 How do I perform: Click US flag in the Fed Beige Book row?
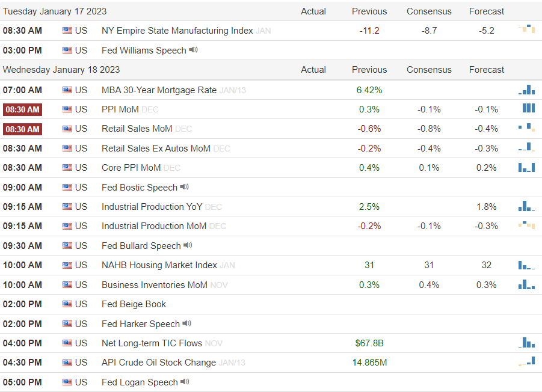point(67,304)
